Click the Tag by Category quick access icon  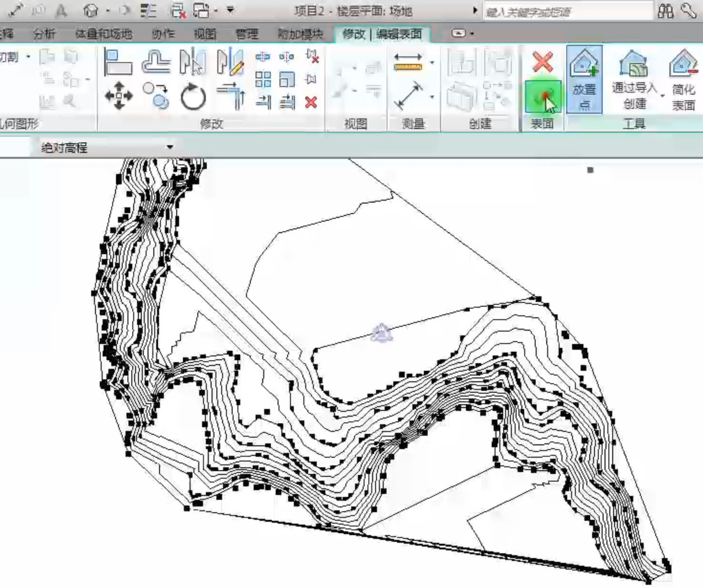40,10
